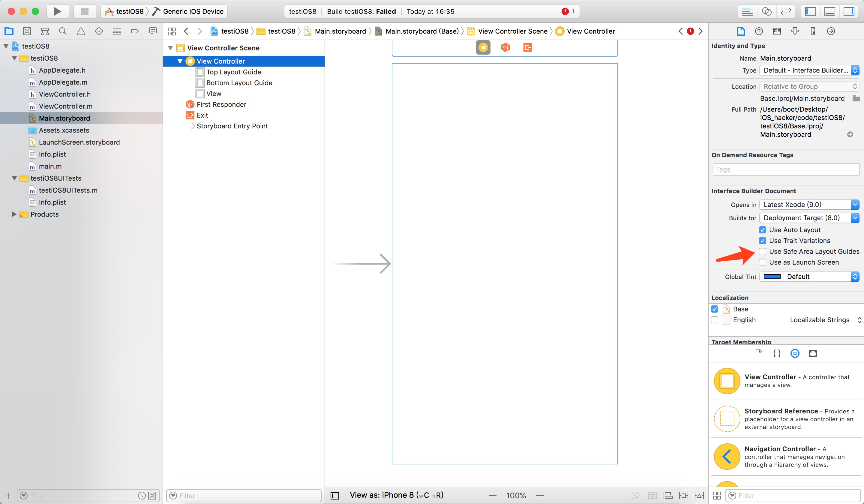Open the Test navigator diamond icon

click(x=99, y=31)
